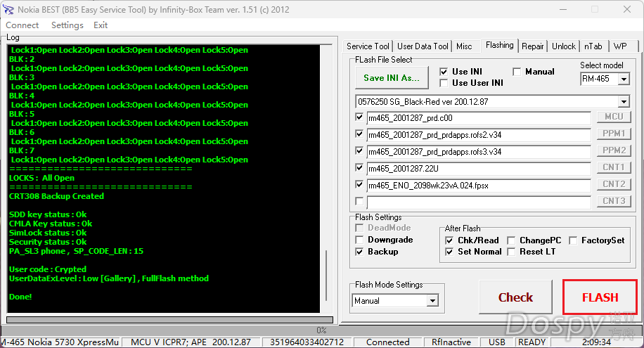The height and width of the screenshot is (348, 644).
Task: Click the 'READY' status bar entry
Action: (532, 342)
